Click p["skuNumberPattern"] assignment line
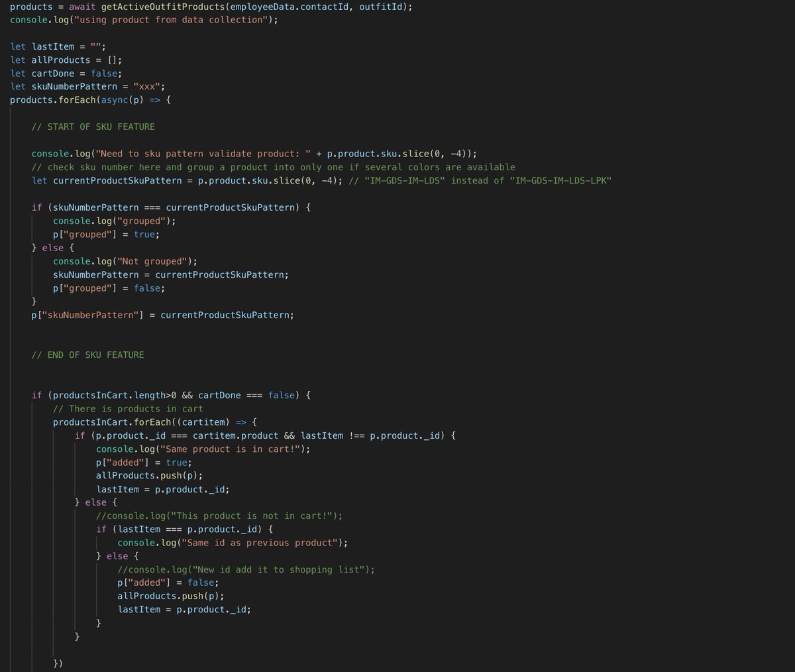The image size is (795, 672). (163, 315)
